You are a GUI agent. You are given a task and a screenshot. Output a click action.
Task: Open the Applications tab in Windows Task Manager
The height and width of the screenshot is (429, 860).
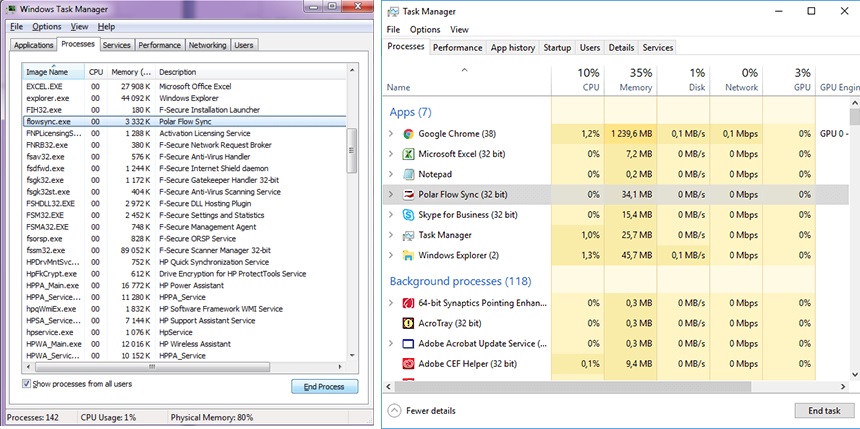pyautogui.click(x=33, y=45)
